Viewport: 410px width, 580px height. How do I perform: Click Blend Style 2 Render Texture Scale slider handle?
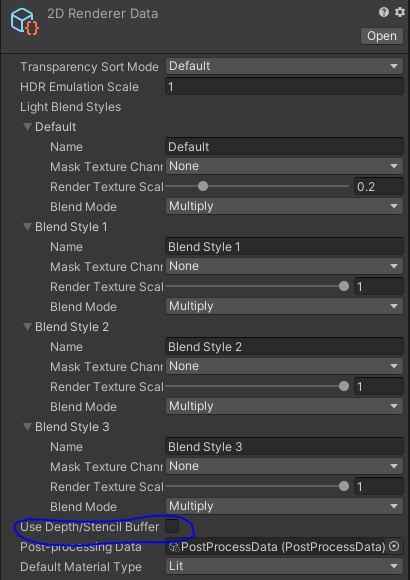pyautogui.click(x=344, y=386)
